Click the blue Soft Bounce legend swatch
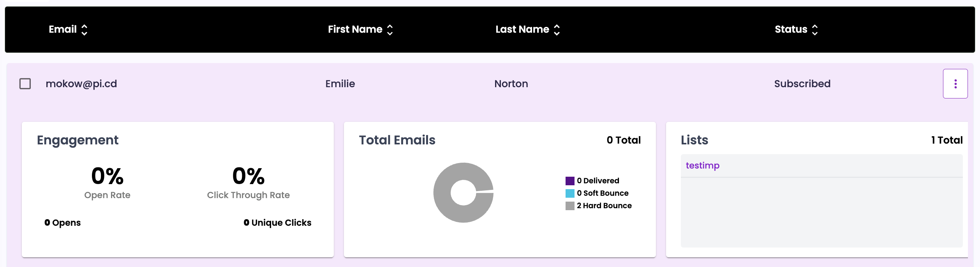Viewport: 980px width, 267px height. (x=570, y=193)
